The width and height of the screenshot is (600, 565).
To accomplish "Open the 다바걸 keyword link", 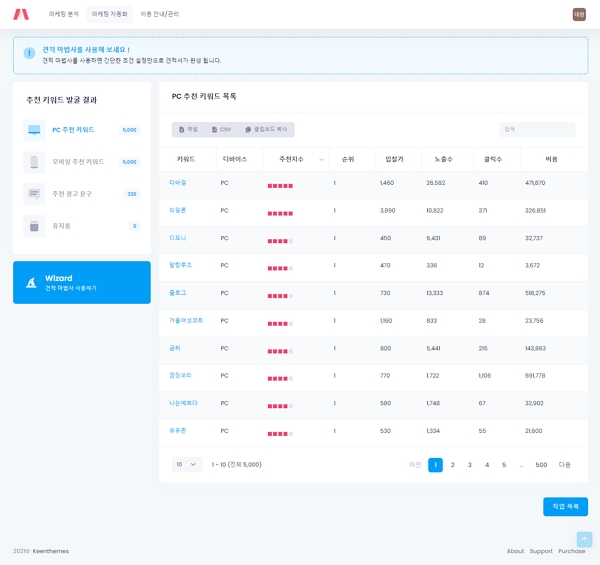I will [178, 183].
